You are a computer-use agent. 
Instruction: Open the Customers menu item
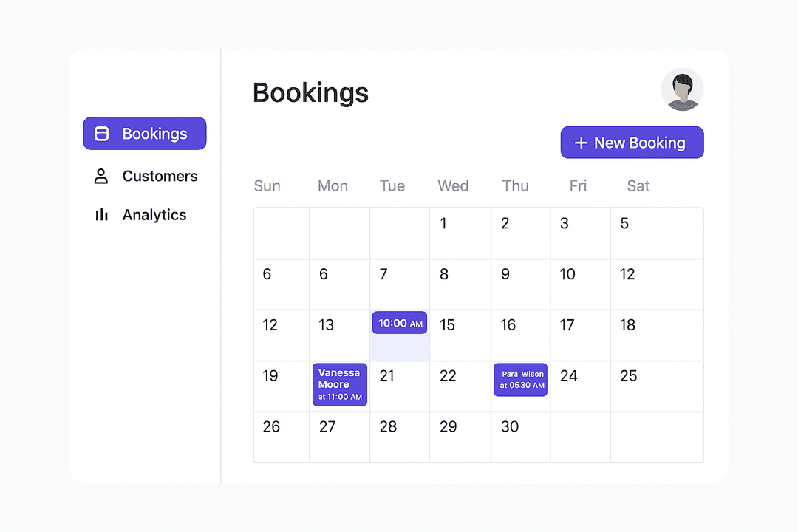click(x=160, y=176)
